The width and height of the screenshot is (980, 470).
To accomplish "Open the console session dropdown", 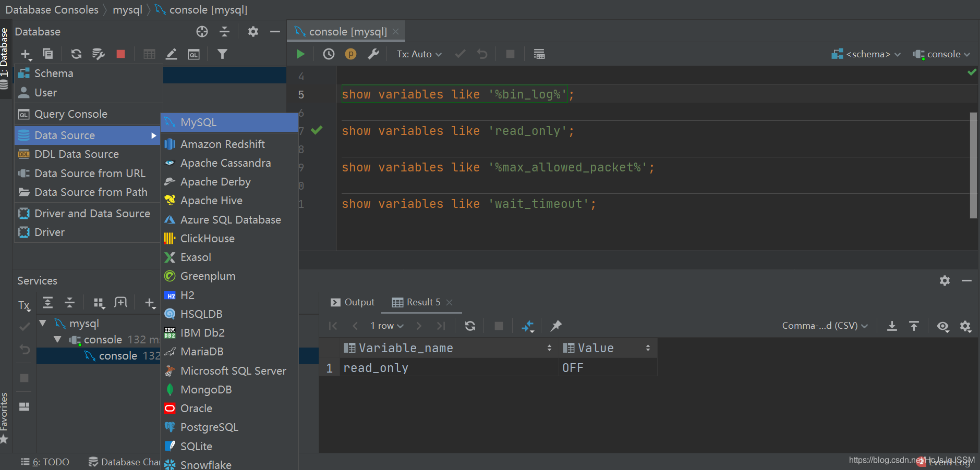I will click(942, 54).
